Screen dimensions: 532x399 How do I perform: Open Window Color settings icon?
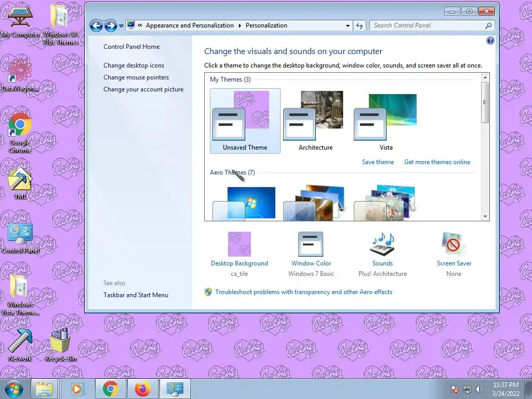point(311,244)
